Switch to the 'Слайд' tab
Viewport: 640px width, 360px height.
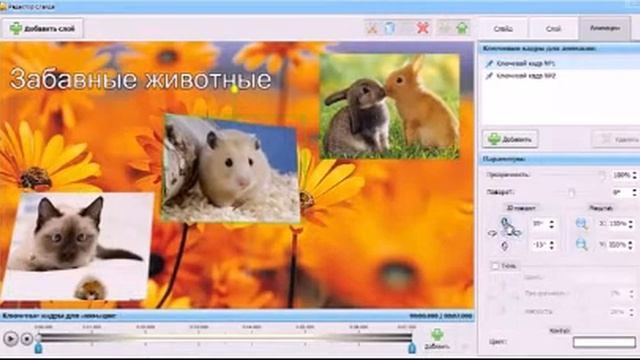tap(503, 29)
